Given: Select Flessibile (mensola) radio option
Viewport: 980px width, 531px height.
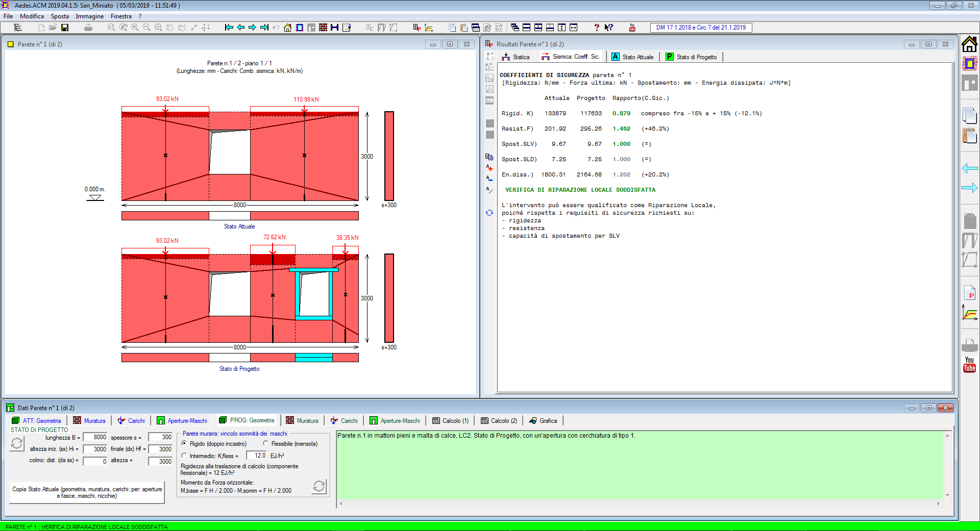Looking at the screenshot, I should [265, 444].
